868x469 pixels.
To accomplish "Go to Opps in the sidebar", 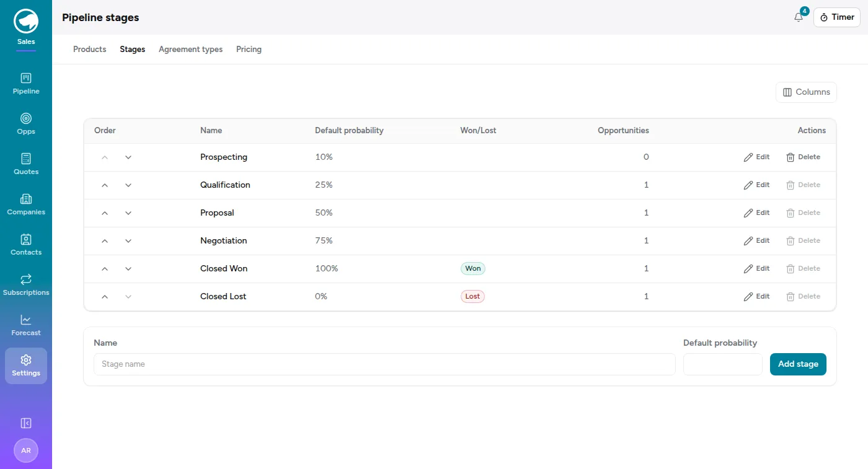I will tap(26, 125).
